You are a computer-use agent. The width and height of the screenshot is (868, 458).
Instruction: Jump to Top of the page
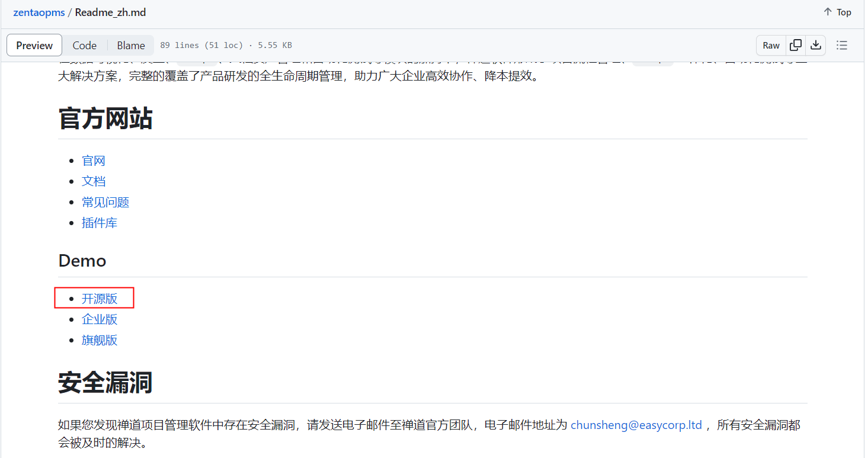837,12
